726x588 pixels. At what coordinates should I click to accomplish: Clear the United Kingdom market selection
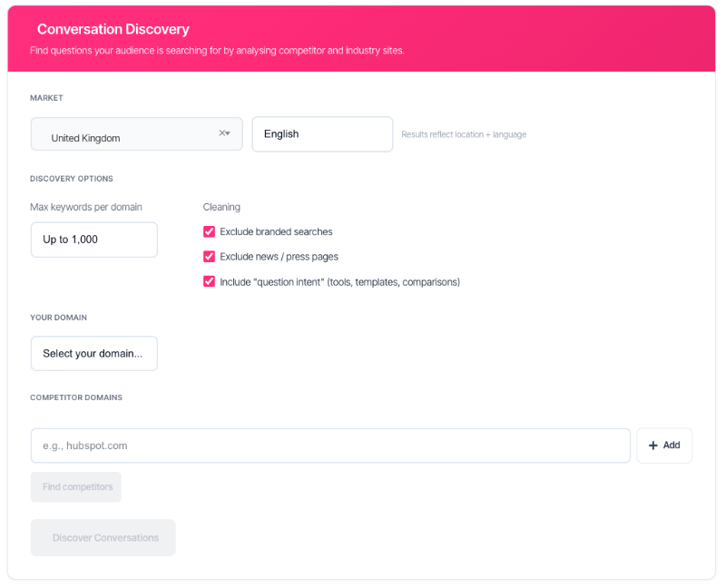(221, 133)
